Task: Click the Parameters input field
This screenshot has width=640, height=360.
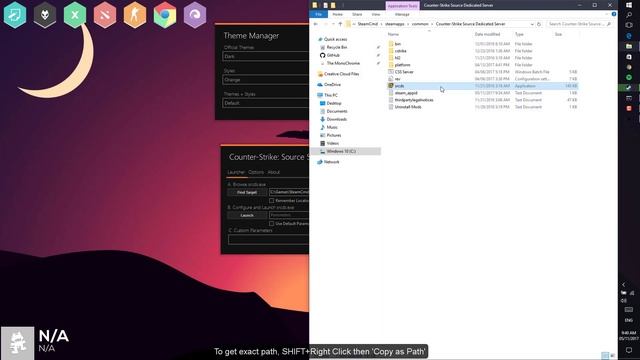Action: tap(289, 215)
